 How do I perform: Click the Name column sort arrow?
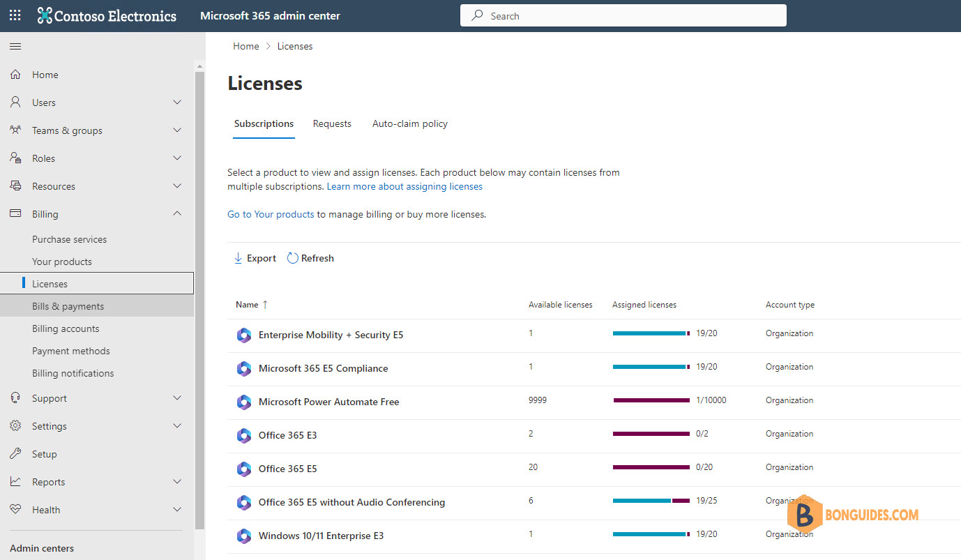[265, 305]
